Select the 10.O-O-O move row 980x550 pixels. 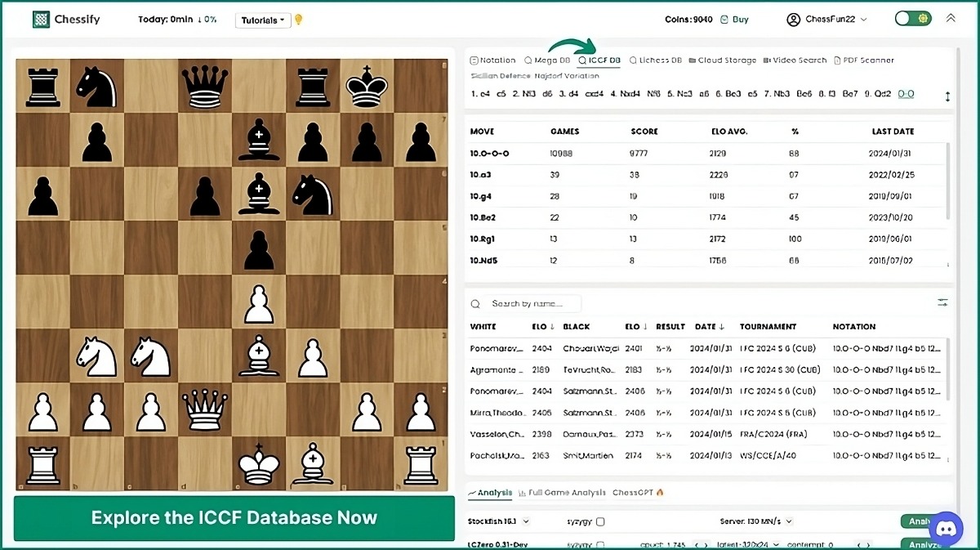click(706, 154)
